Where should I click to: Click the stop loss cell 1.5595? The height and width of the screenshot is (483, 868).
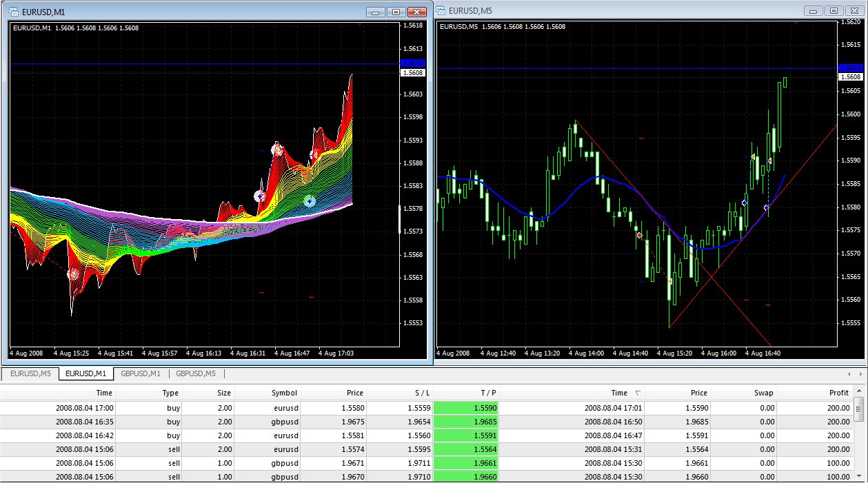point(400,449)
